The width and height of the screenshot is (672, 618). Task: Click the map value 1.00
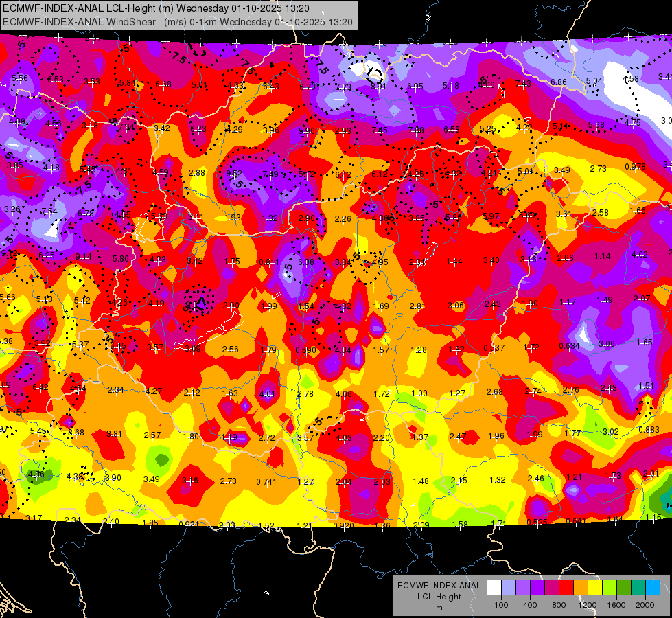pos(419,393)
